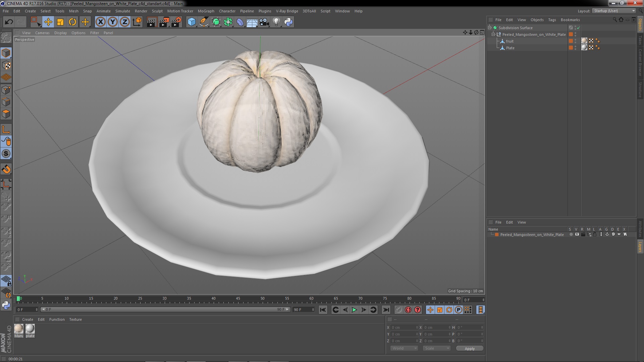Go to start of animation
This screenshot has height=362, width=644.
pyautogui.click(x=323, y=310)
